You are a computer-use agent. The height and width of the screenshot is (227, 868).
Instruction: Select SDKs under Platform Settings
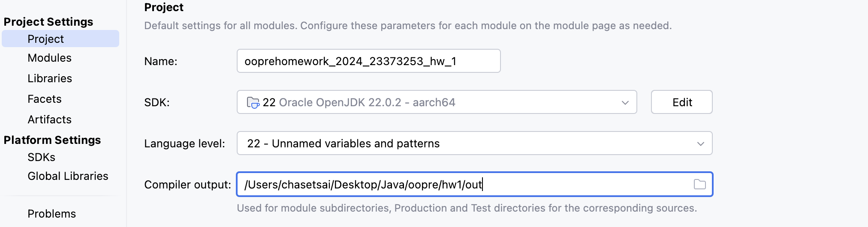point(41,157)
